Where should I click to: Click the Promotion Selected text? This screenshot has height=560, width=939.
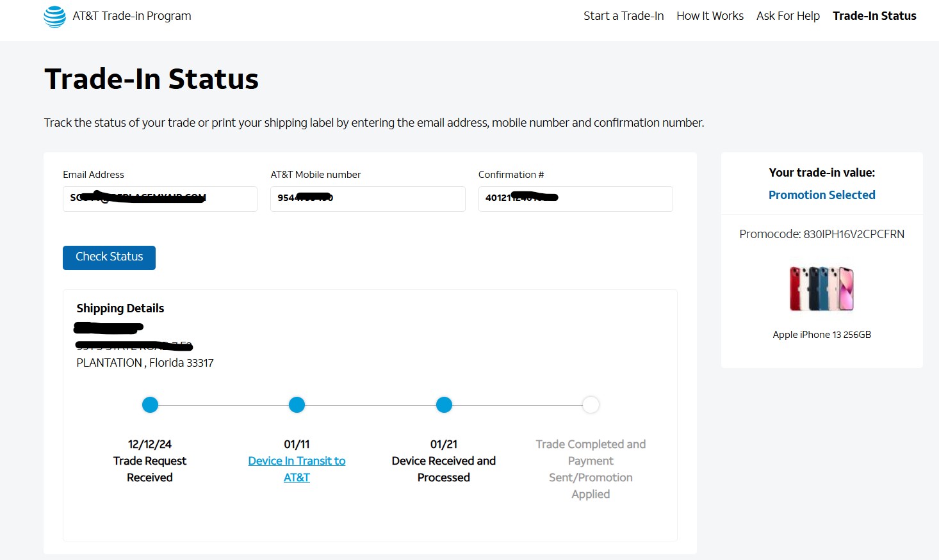[x=822, y=195]
